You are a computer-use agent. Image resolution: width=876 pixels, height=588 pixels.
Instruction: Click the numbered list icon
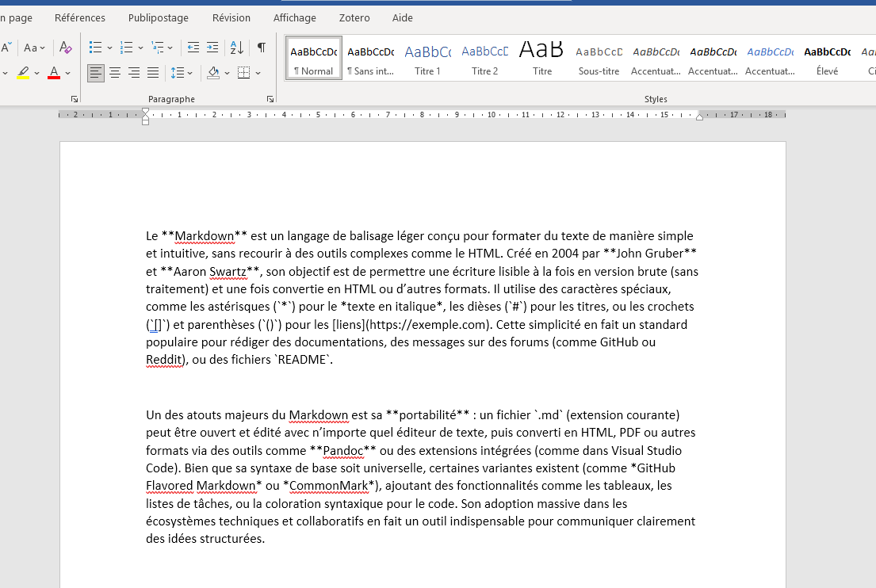click(127, 48)
